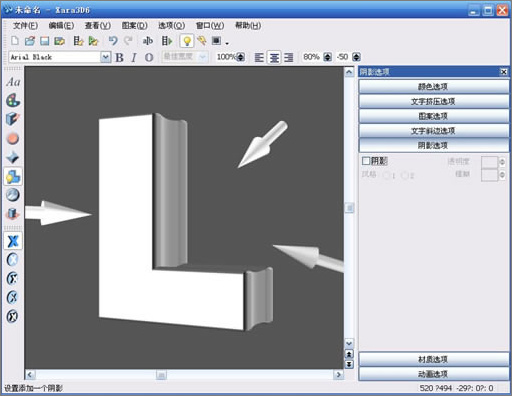
Task: Click the 文字斜边选项 button
Action: pyautogui.click(x=434, y=131)
